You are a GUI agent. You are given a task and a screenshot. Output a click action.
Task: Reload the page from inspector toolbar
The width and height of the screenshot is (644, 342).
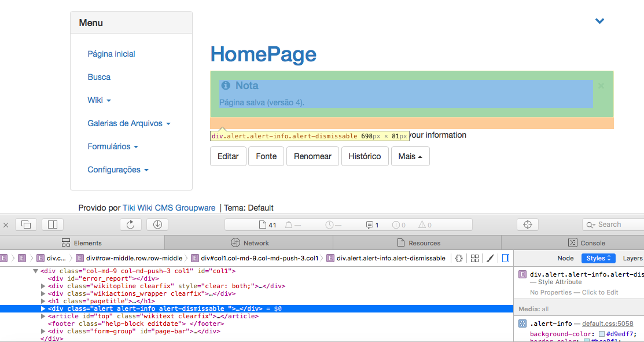pos(131,225)
